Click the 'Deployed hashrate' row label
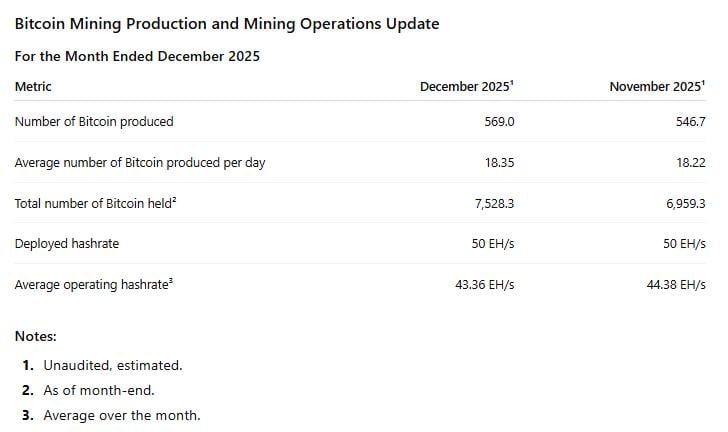Screen dimensions: 728x432 [x=67, y=244]
